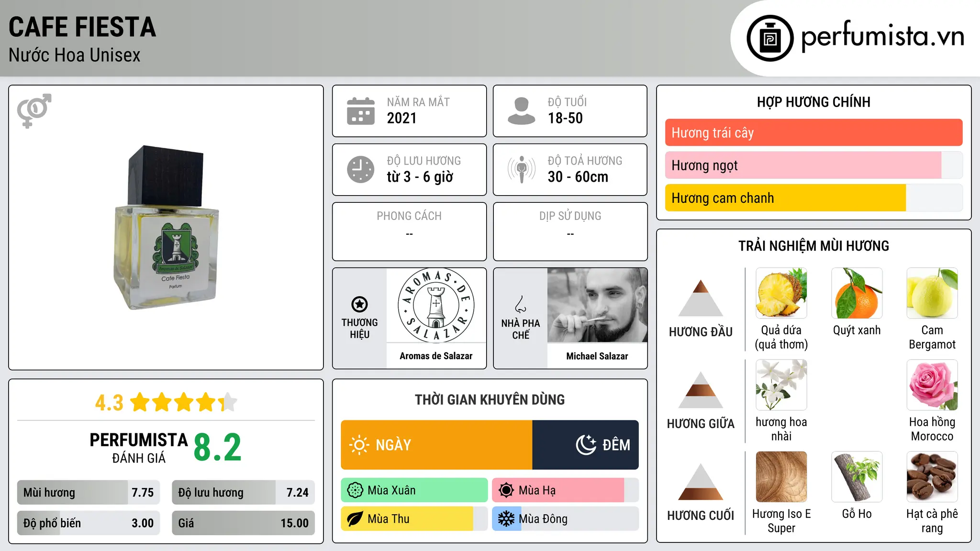Image resolution: width=980 pixels, height=551 pixels.
Task: Click the moon icon in the Đêm bar
Action: [x=586, y=445]
